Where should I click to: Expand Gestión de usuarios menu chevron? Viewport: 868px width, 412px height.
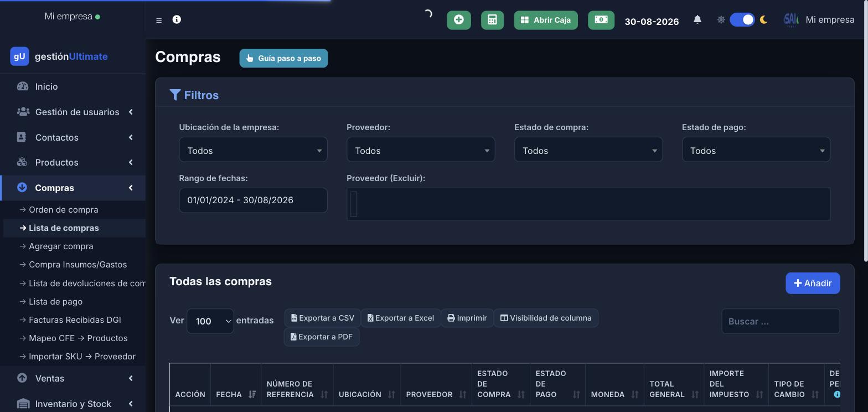click(x=131, y=112)
